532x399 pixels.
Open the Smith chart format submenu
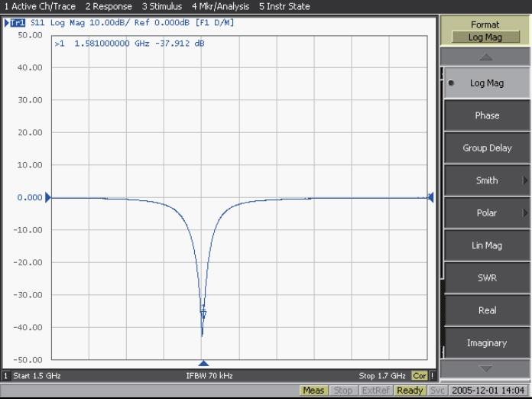coord(487,180)
